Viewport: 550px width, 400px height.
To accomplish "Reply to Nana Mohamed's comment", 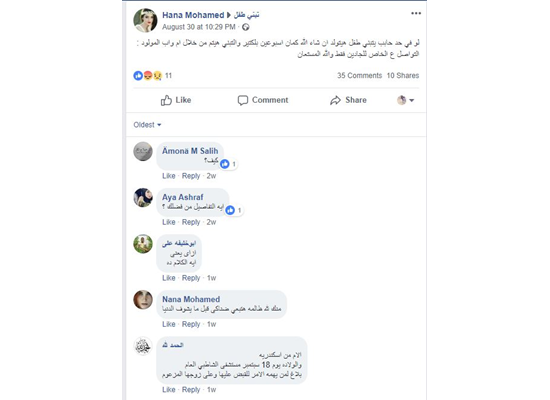I will [191, 324].
